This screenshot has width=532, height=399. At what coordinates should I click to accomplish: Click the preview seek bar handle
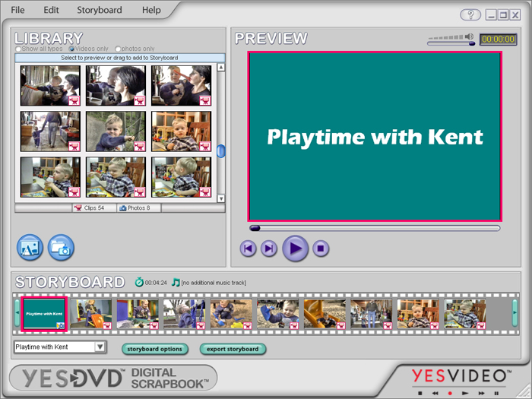pos(255,228)
